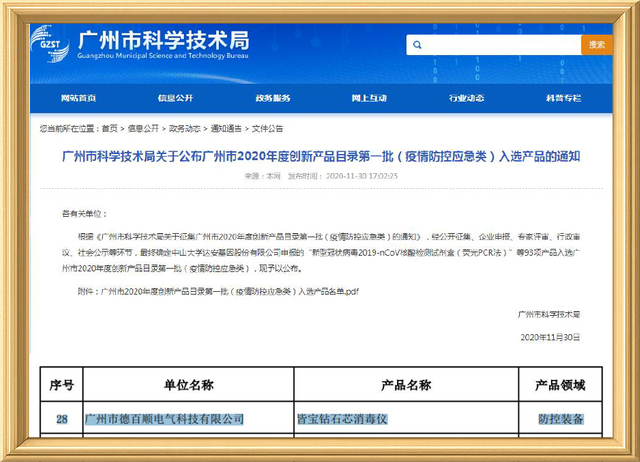640x462 pixels.
Task: Open 政务服务 navigation item
Action: click(x=273, y=98)
